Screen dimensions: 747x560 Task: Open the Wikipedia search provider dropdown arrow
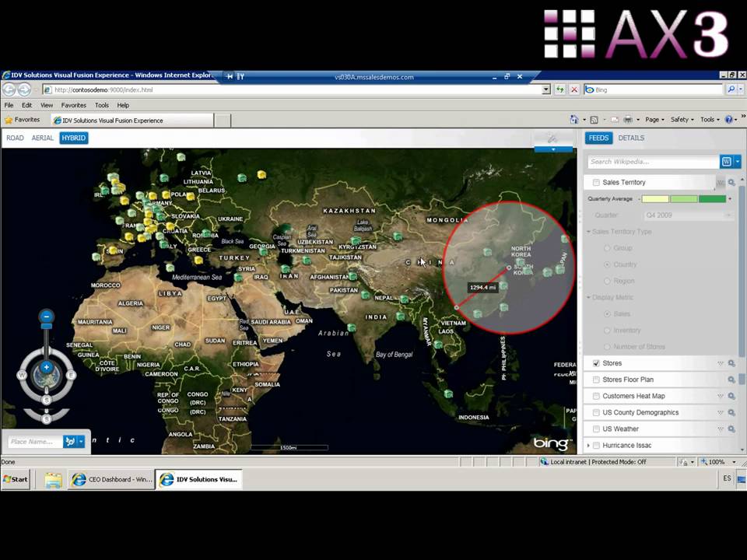738,162
